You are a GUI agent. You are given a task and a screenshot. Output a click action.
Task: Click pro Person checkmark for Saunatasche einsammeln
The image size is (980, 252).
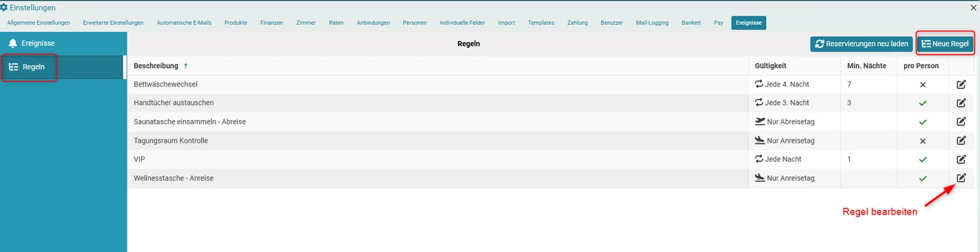tap(922, 122)
